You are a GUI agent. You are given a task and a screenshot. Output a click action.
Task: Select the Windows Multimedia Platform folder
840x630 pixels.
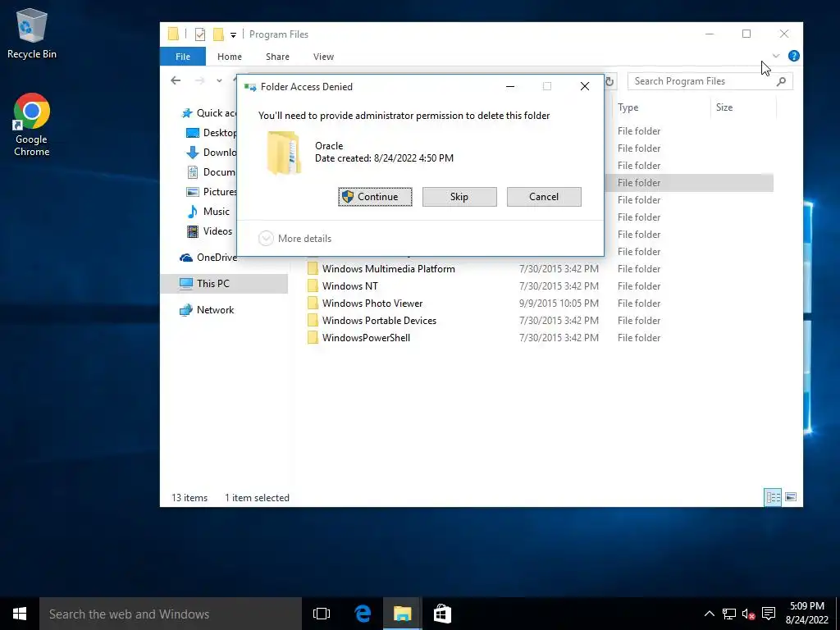pos(388,269)
